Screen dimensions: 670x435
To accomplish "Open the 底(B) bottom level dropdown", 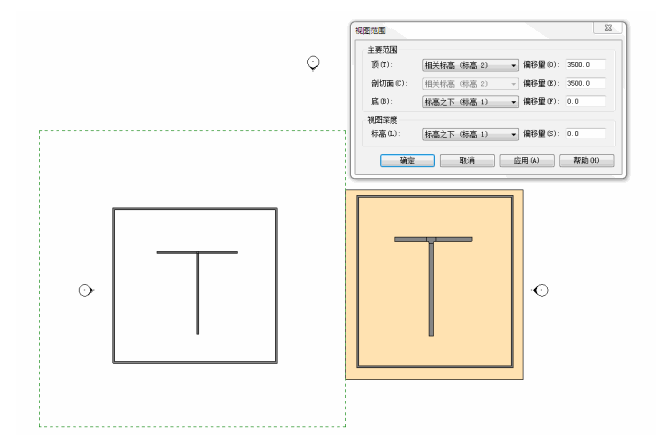I will pos(472,100).
